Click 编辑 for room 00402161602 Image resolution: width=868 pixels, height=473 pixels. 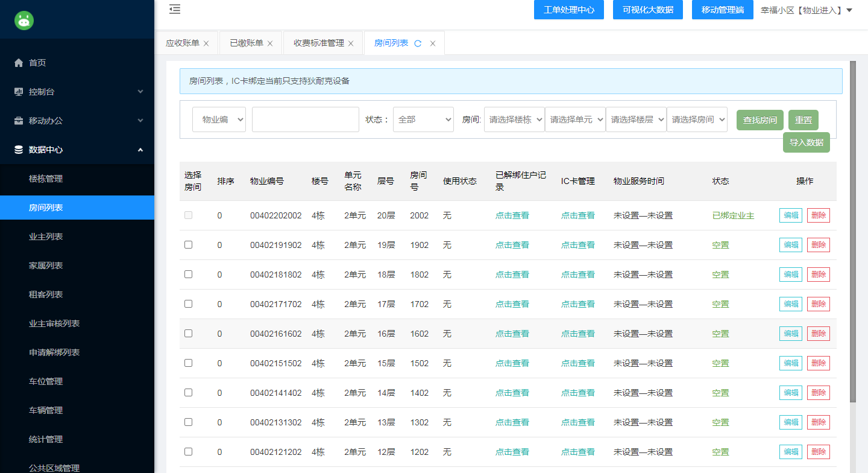[791, 334]
